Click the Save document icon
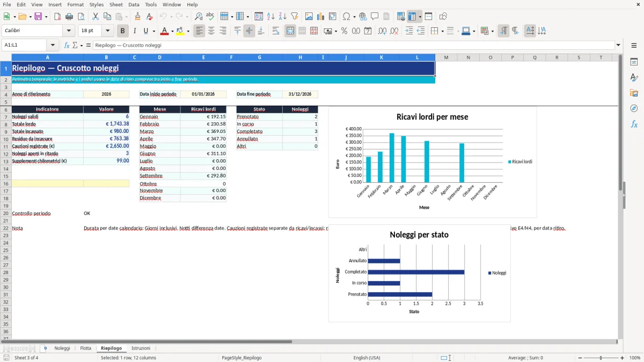The image size is (644, 362). 38,17
